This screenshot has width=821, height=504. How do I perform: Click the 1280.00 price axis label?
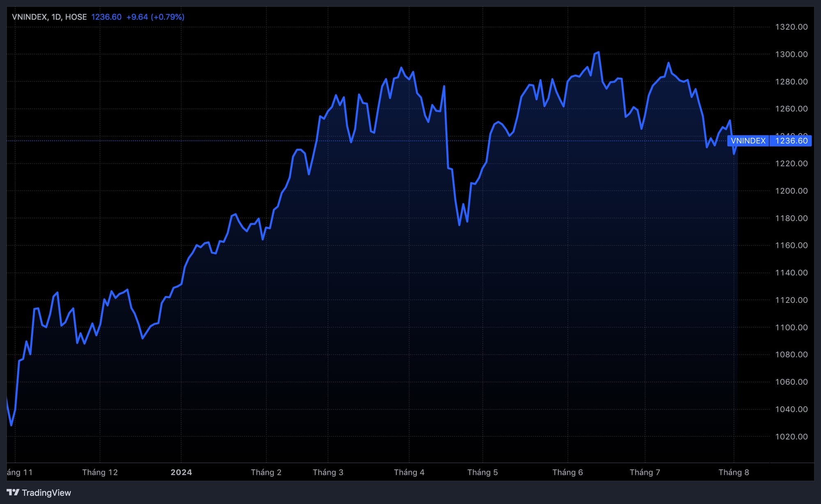tap(791, 82)
